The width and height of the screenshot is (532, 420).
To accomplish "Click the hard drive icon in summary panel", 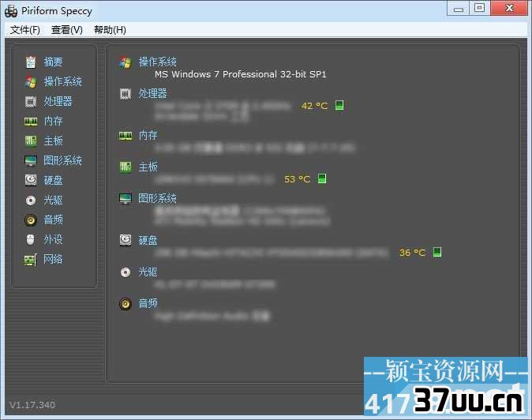I will click(x=126, y=240).
